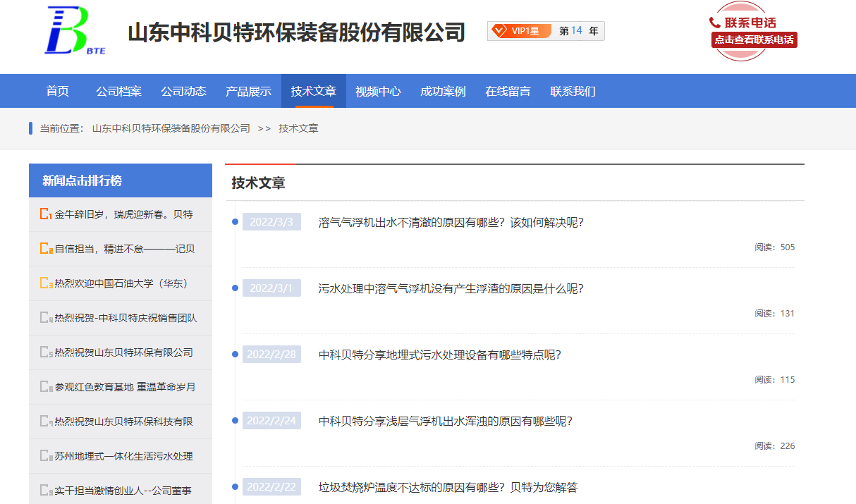Open the 首页 navigation tab
Screen dimensions: 856x504
(58, 91)
